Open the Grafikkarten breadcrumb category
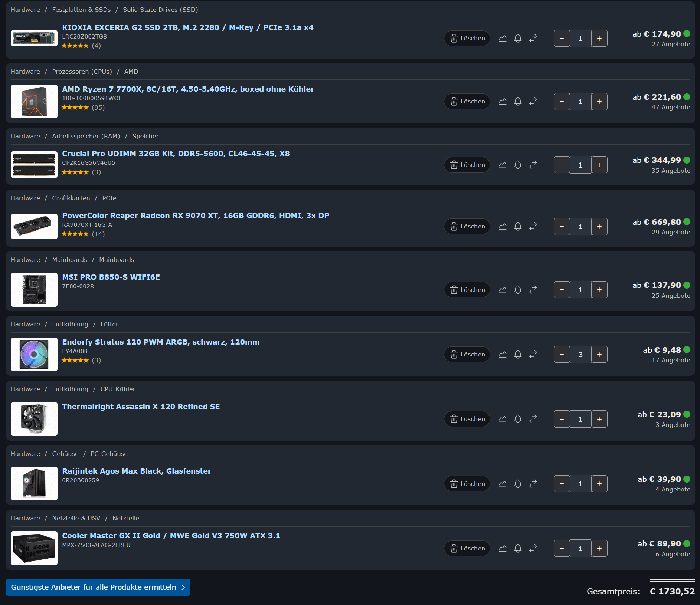This screenshot has width=700, height=605. (x=71, y=198)
